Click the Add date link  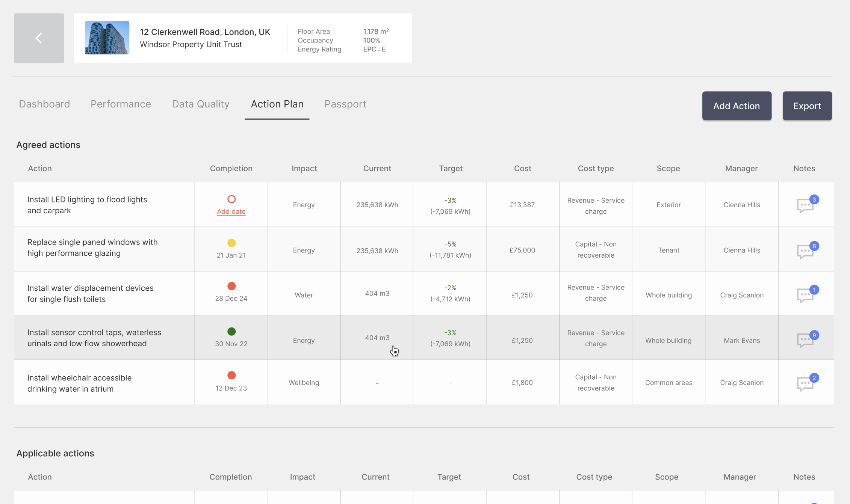coord(231,211)
